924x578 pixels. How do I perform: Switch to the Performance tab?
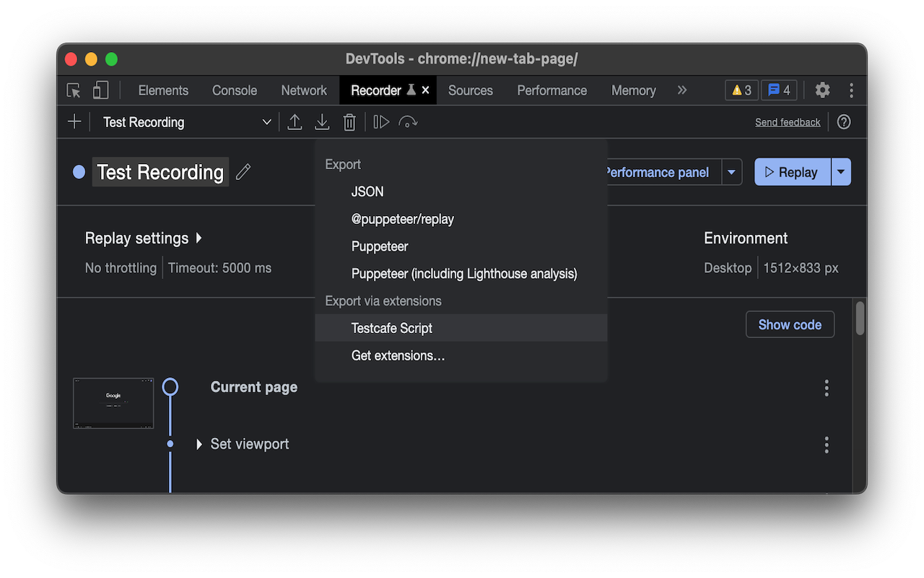tap(552, 90)
